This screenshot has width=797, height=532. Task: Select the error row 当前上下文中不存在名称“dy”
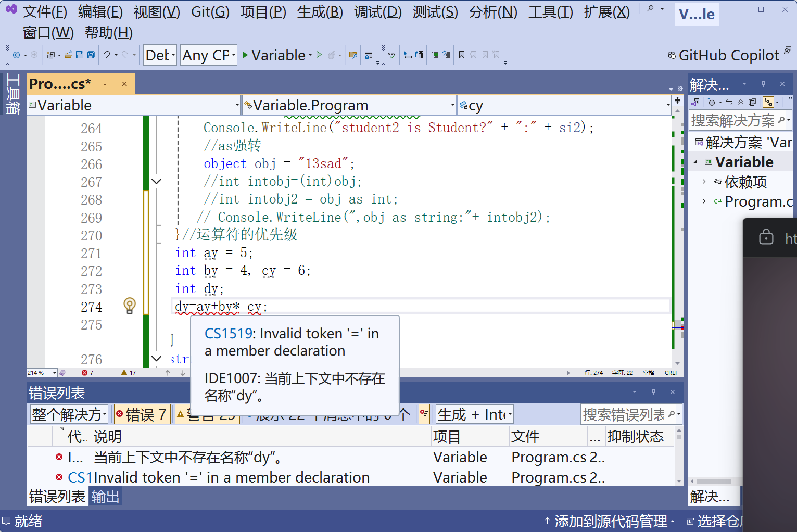click(351, 458)
